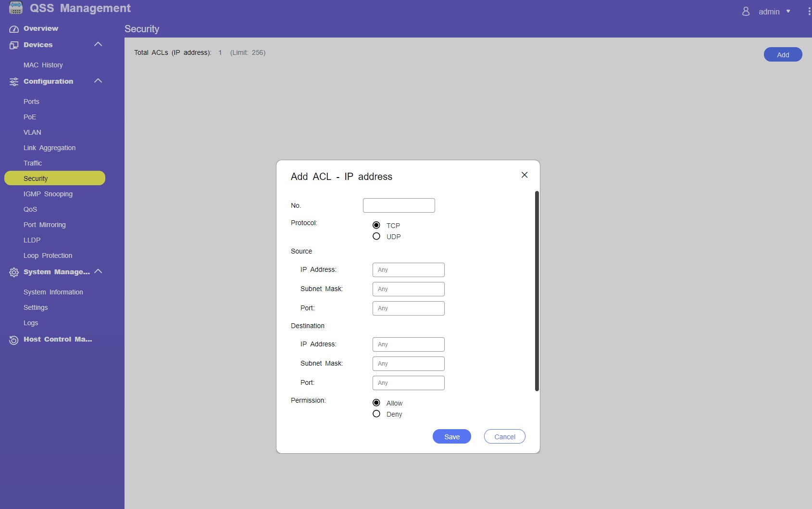Open the admin account dropdown arrow

coord(788,12)
